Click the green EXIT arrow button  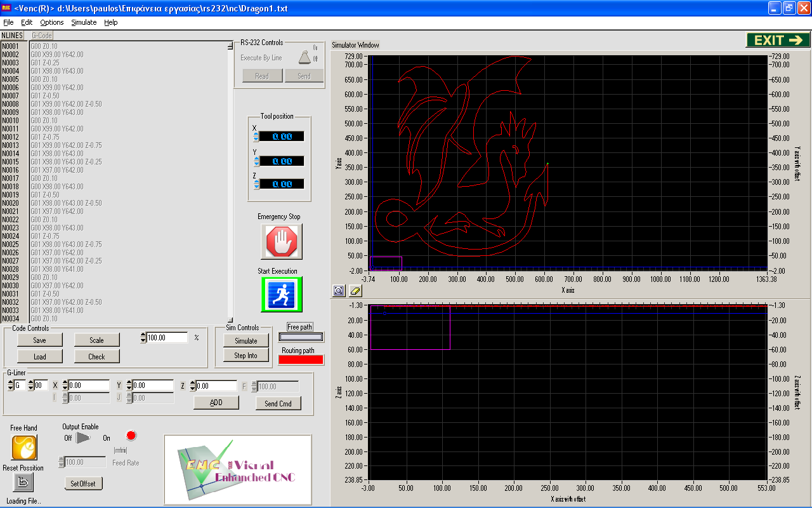tap(778, 40)
